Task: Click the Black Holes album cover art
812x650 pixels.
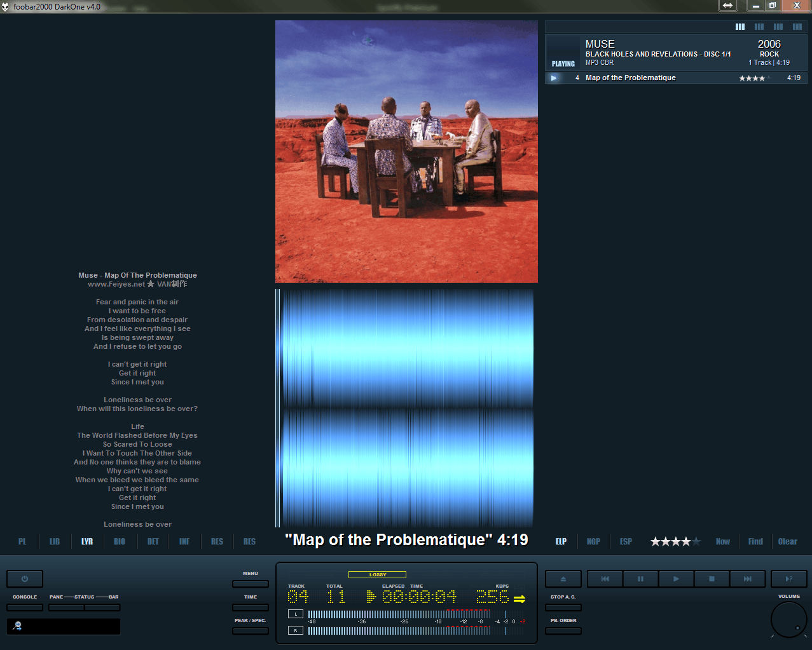Action: [x=406, y=151]
